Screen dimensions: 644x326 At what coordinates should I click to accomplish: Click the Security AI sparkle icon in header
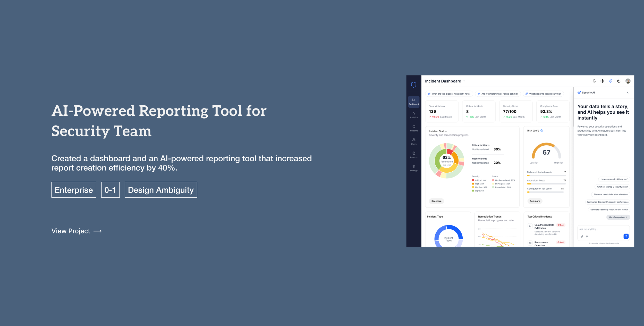click(x=610, y=81)
